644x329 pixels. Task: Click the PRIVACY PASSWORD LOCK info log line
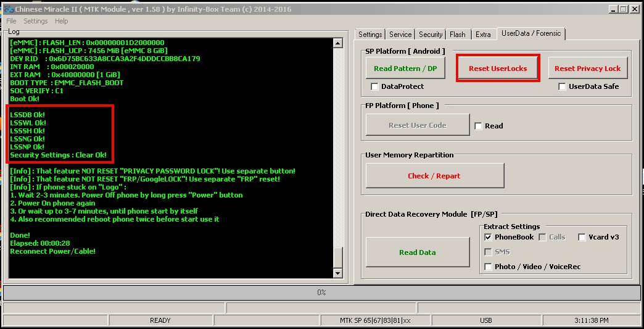click(x=152, y=171)
